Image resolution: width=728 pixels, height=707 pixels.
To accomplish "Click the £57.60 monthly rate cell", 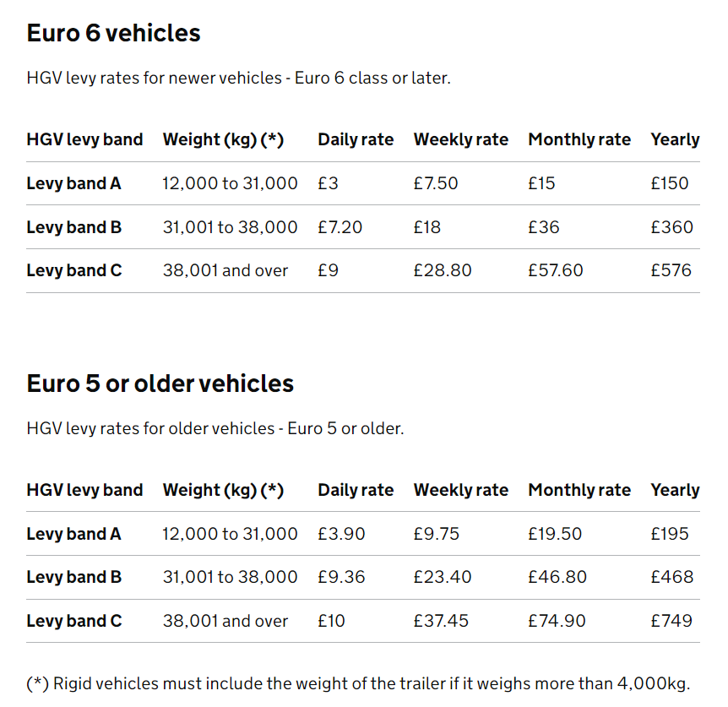I will [556, 270].
